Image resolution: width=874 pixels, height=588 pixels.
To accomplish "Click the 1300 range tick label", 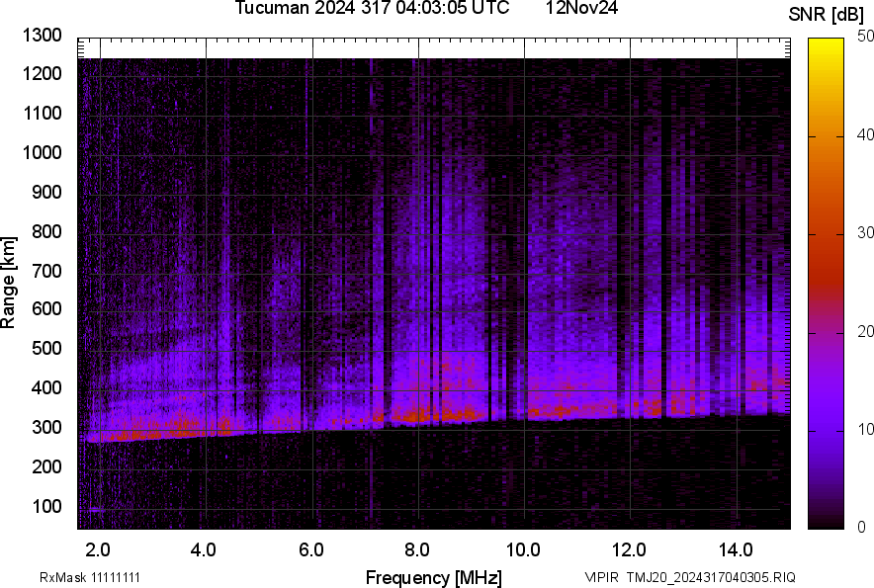I will 42,36.
